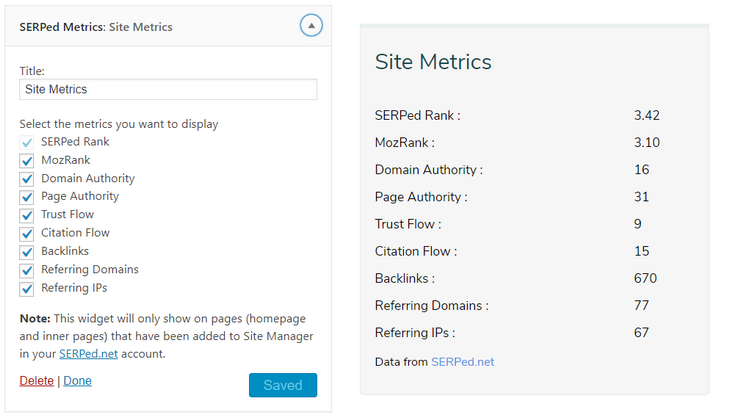Select the Page Authority value 31
This screenshot has height=418, width=730.
(x=642, y=196)
